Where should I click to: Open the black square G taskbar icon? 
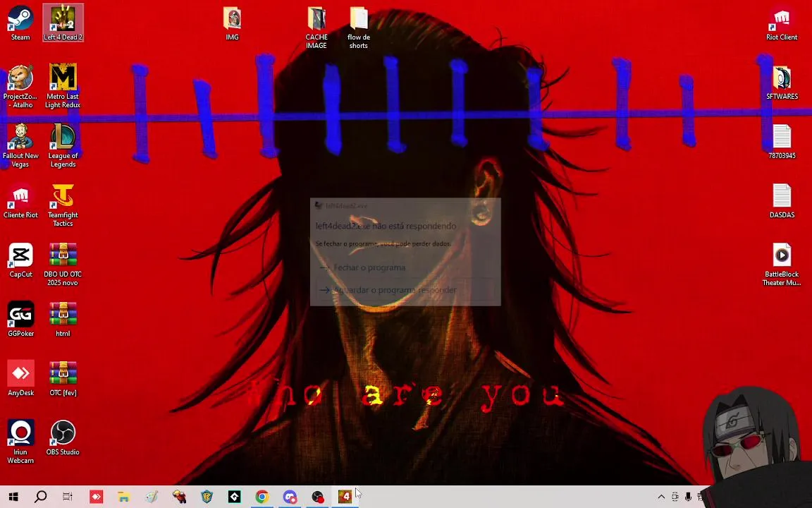(234, 497)
